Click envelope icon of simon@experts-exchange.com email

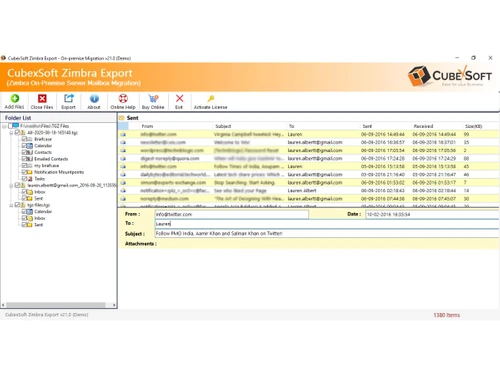(x=123, y=183)
